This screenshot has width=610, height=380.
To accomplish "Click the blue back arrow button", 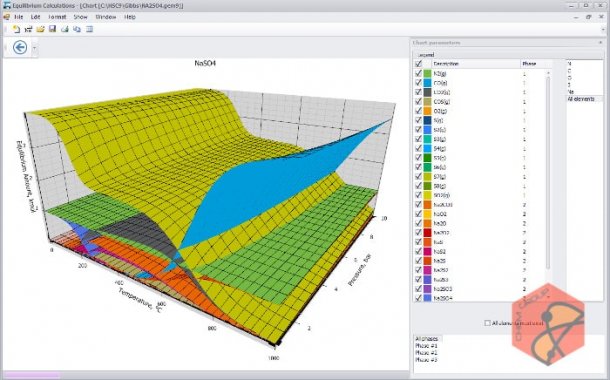I will [x=20, y=47].
